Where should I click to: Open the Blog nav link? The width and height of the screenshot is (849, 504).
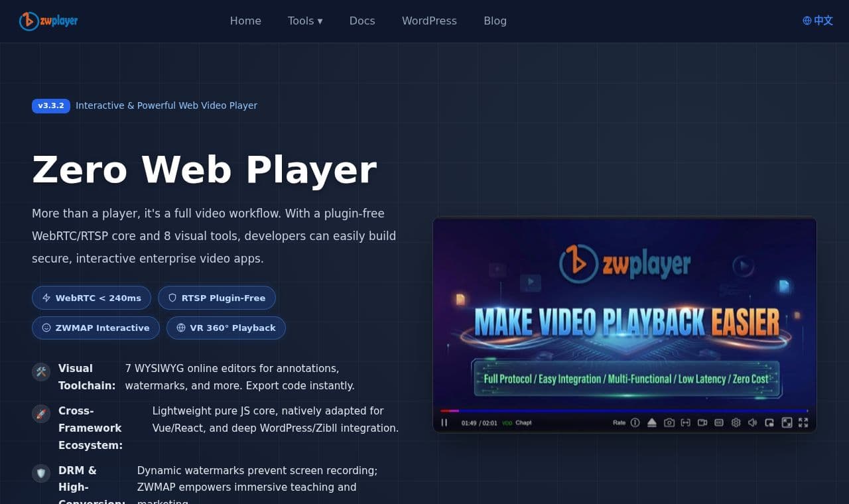tap(495, 21)
